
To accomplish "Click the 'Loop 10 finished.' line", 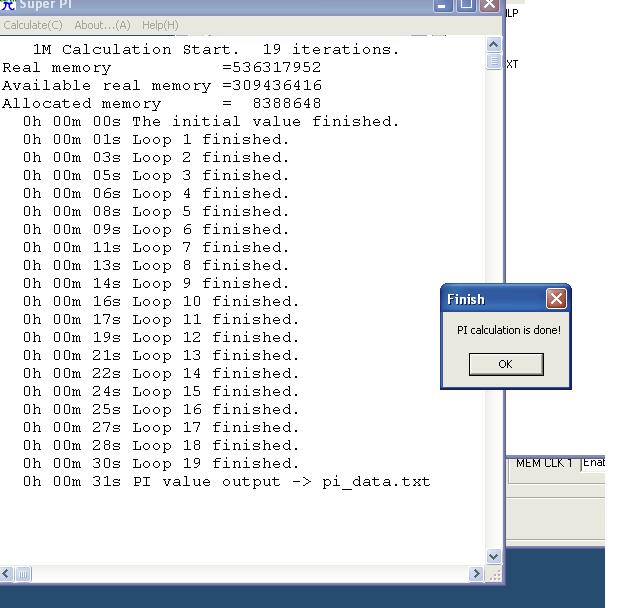I will pyautogui.click(x=161, y=302).
